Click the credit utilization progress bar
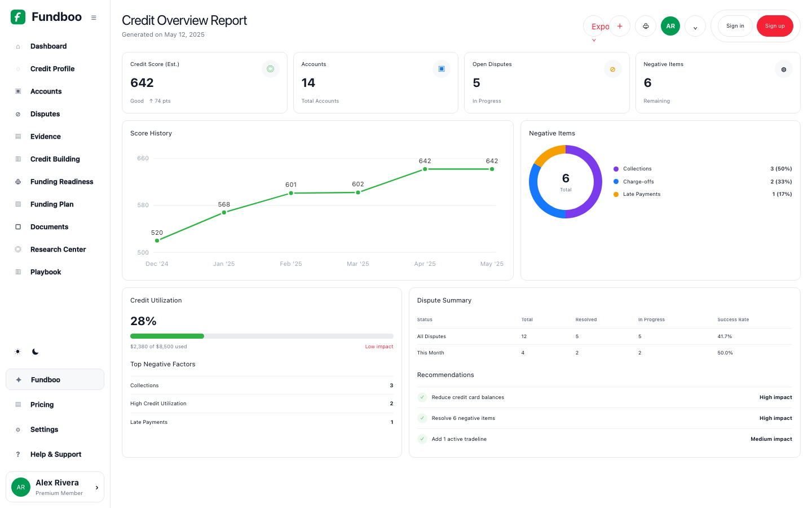This screenshot has width=812, height=508. 262,336
